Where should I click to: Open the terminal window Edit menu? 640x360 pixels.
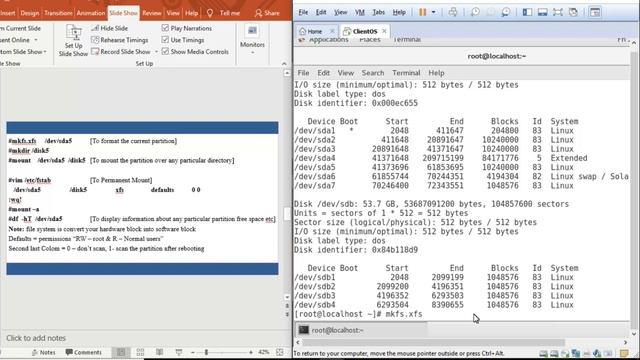(323, 73)
